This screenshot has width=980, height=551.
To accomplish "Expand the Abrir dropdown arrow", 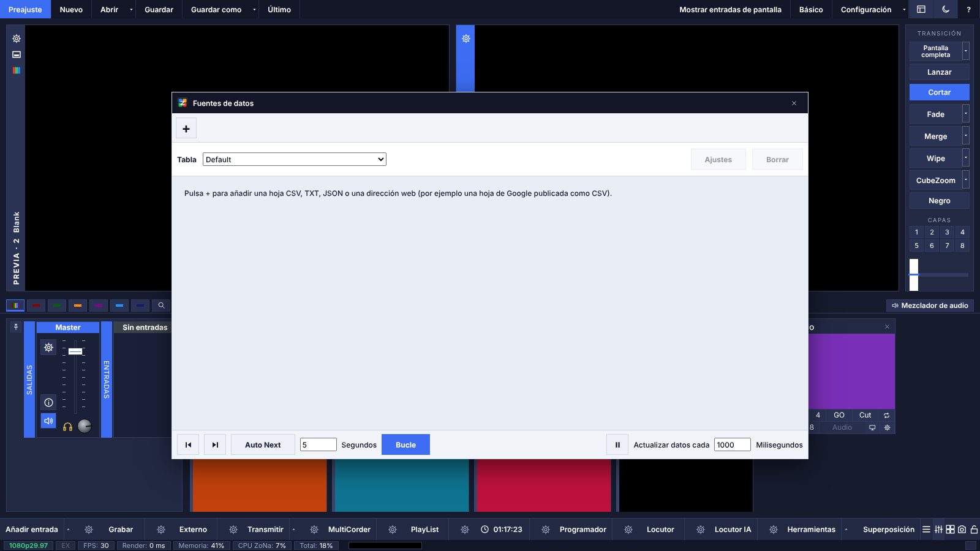I will pos(131,9).
